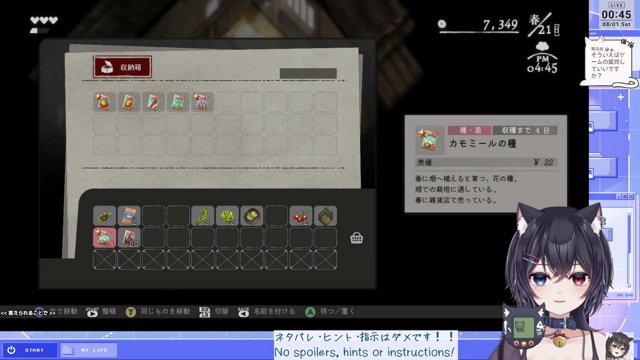Screen dimensions: 640x360
Task: Pick the second orange seed packet in storage
Action: 129,102
